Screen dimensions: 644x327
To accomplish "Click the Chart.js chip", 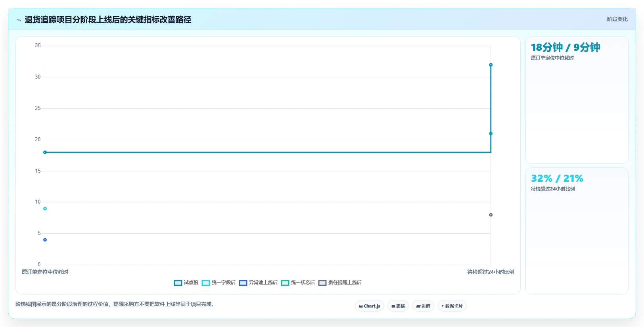I will pos(369,306).
